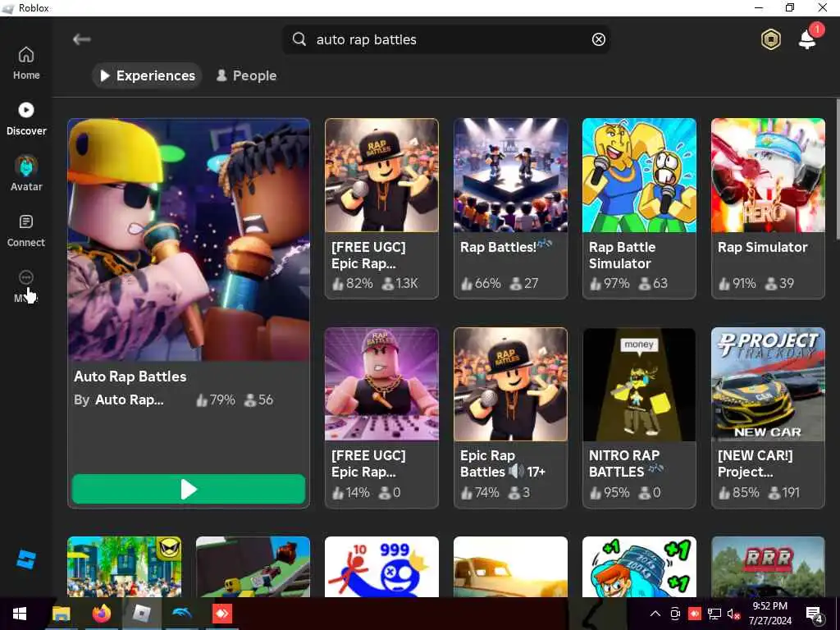Image resolution: width=840 pixels, height=630 pixels.
Task: Click the Roblox taskbar icon
Action: (141, 614)
